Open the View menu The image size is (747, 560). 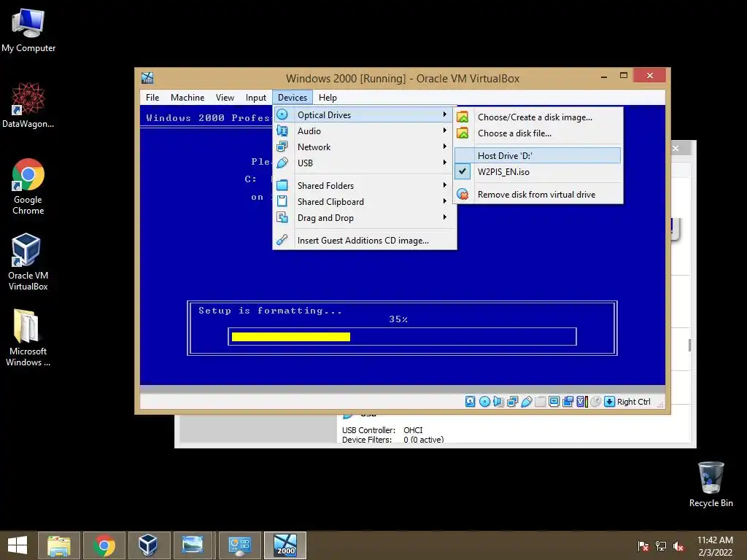225,98
